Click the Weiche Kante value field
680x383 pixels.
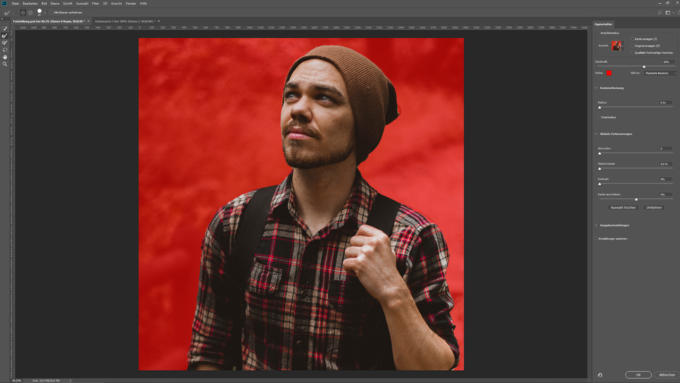666,164
